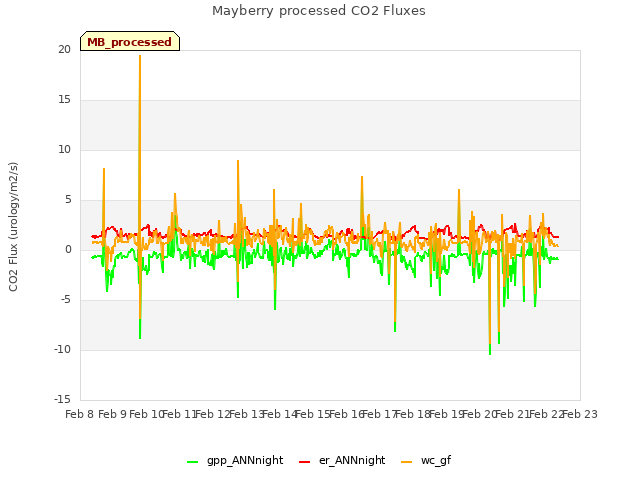Toggle the er_ANNnight legend entry

pos(342,461)
